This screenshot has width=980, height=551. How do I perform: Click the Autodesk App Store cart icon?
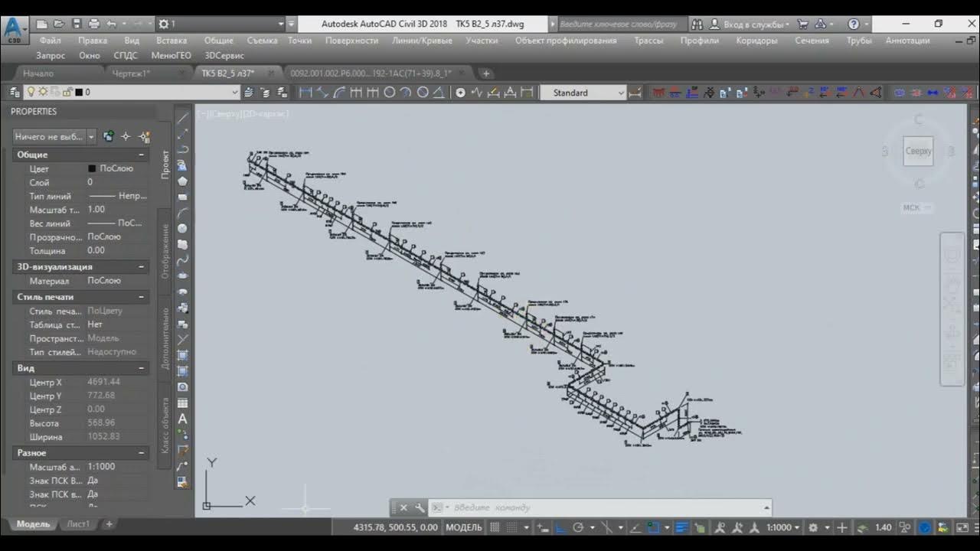(x=802, y=24)
